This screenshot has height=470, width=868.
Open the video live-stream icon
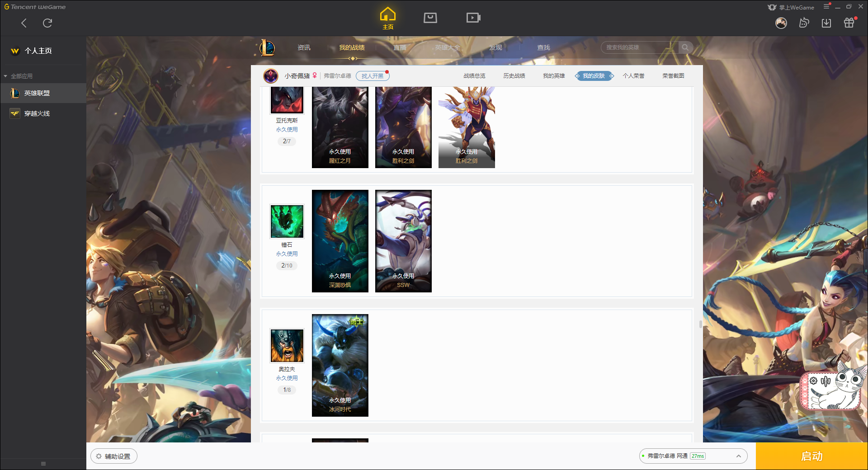[473, 18]
